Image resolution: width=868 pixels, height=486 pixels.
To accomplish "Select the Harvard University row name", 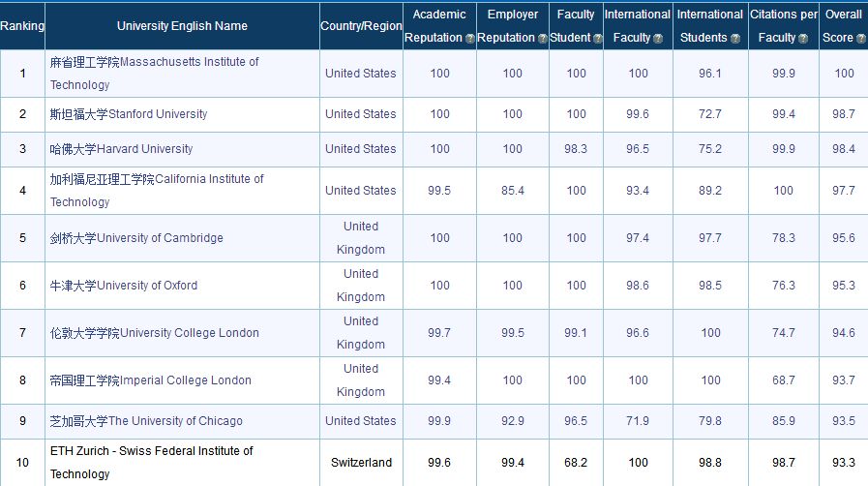I will click(x=121, y=149).
